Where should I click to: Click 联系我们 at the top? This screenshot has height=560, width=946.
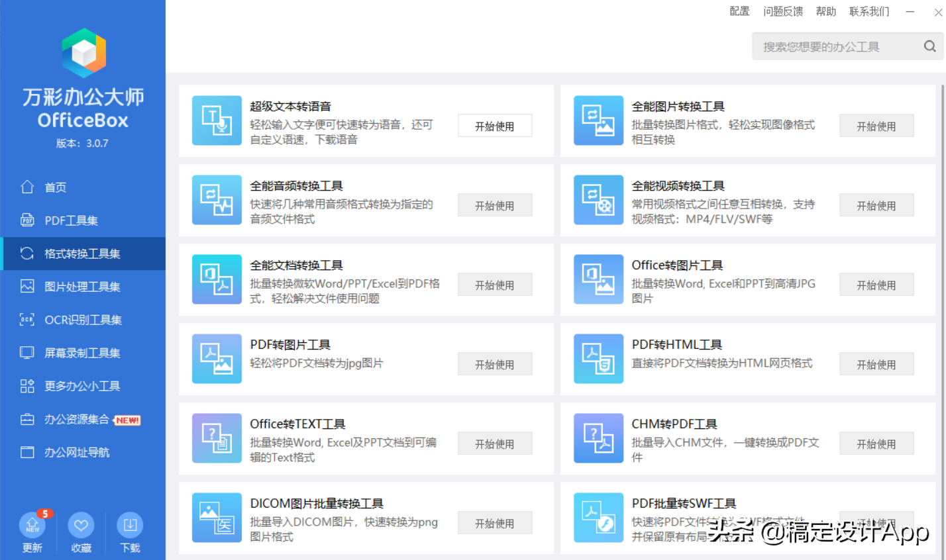click(869, 11)
